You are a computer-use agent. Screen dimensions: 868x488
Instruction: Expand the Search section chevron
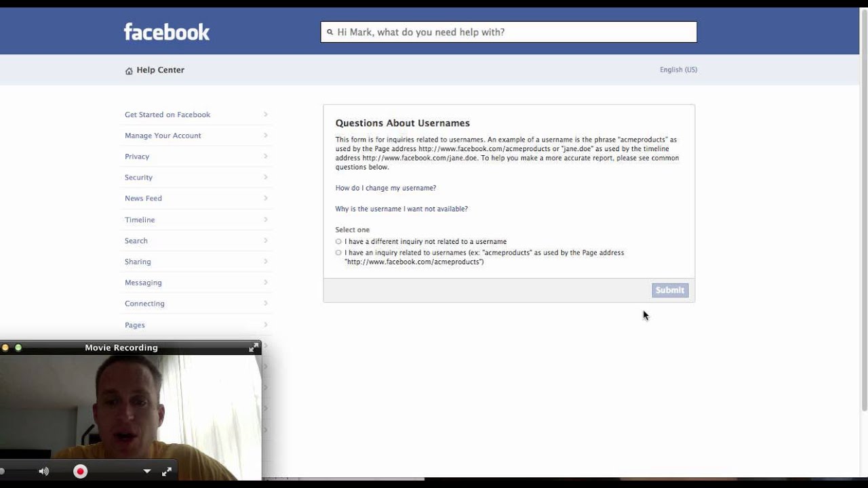pyautogui.click(x=266, y=241)
